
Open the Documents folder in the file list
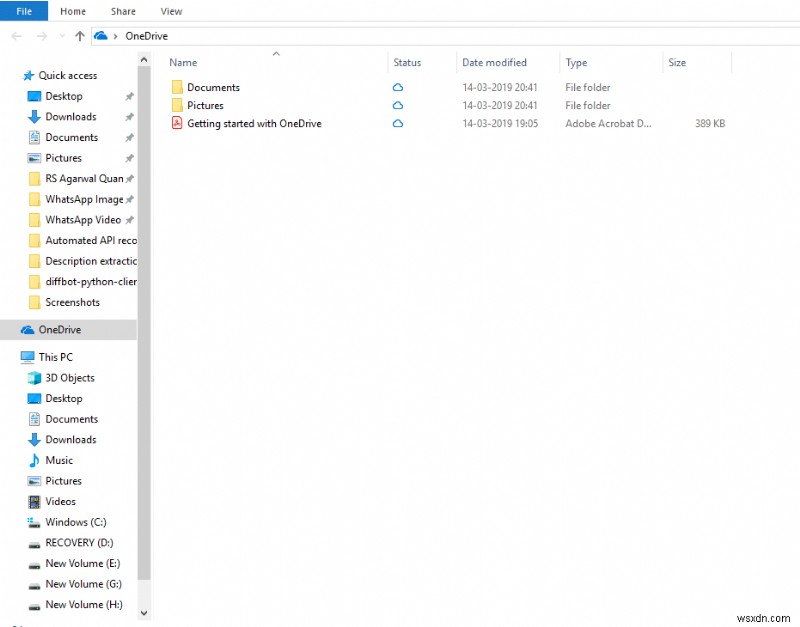tap(214, 87)
